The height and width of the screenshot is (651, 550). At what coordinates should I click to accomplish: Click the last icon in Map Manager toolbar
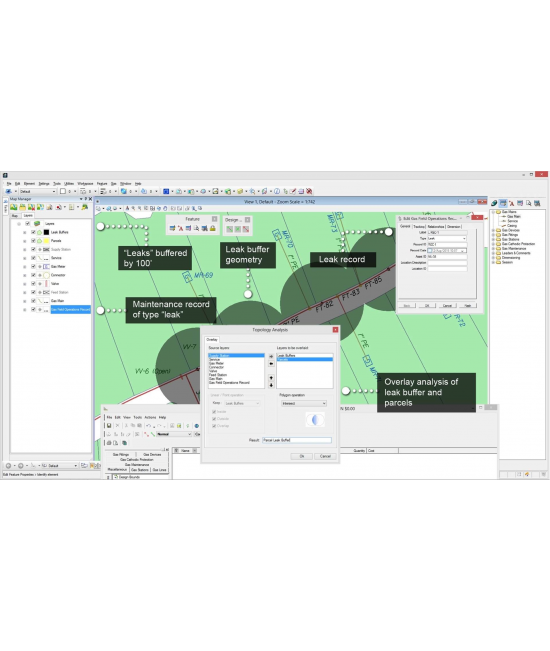(85, 207)
